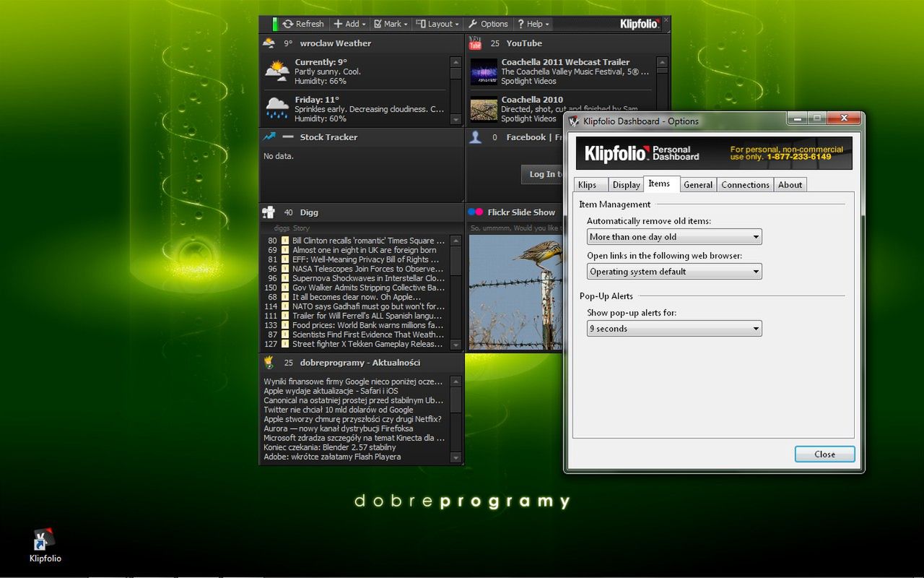
Task: Open news 'Apple wydaje aktualizacje - Safari i iOS'
Action: coord(331,391)
